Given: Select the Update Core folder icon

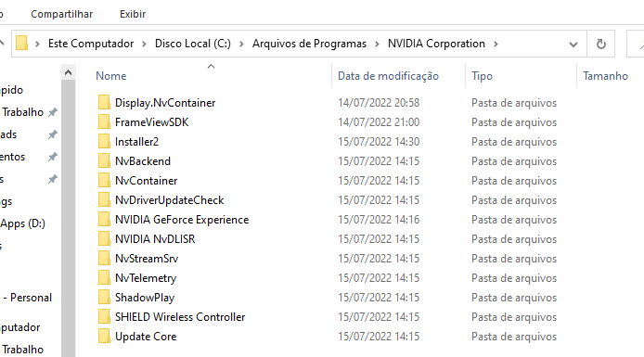Looking at the screenshot, I should tap(104, 336).
